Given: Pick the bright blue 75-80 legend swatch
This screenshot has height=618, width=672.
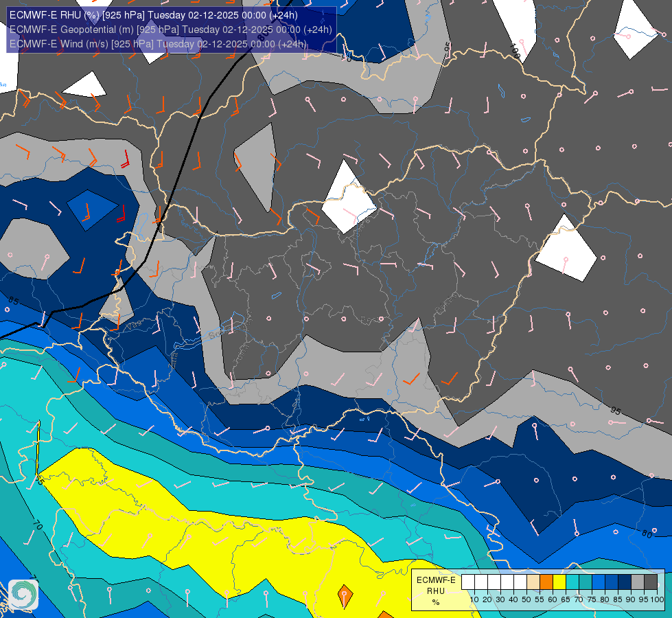Looking at the screenshot, I should (599, 582).
